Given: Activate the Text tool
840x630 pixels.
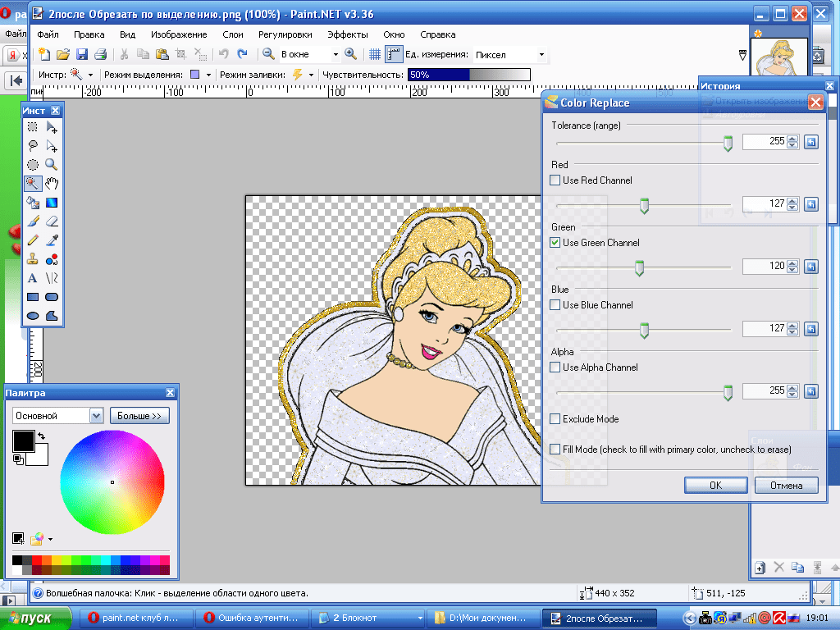Looking at the screenshot, I should pyautogui.click(x=33, y=278).
